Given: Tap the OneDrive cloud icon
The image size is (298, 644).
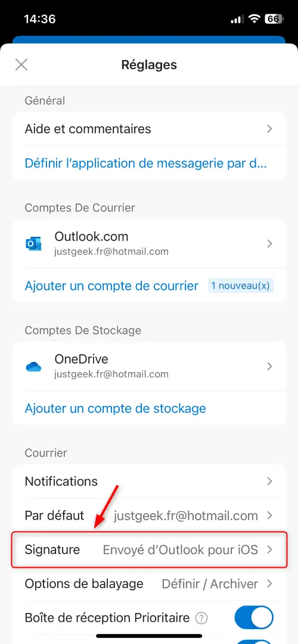Looking at the screenshot, I should [x=34, y=367].
